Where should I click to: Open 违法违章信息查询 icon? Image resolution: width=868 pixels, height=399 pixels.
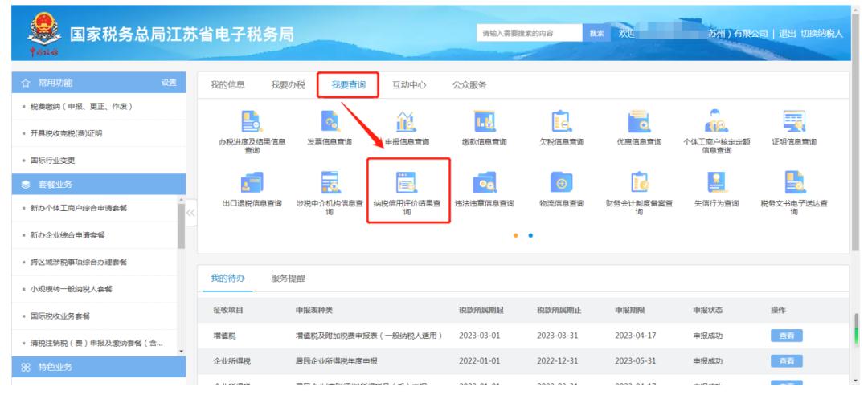(485, 182)
